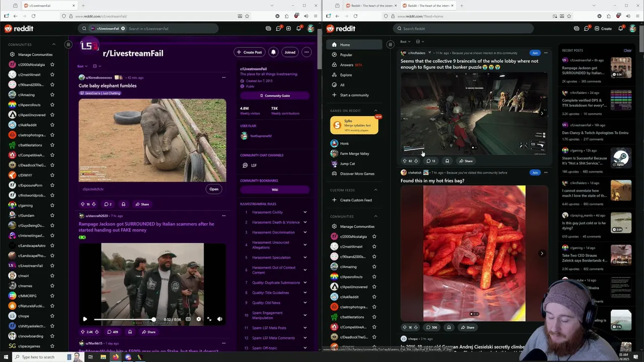Give award on Rampage Jackson post
644x362 pixels.
[130, 332]
